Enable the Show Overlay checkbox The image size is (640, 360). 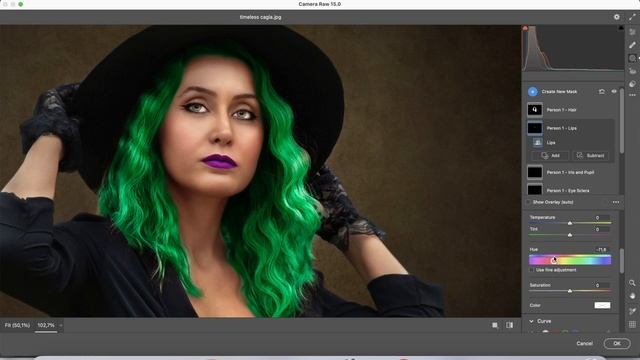tap(528, 202)
